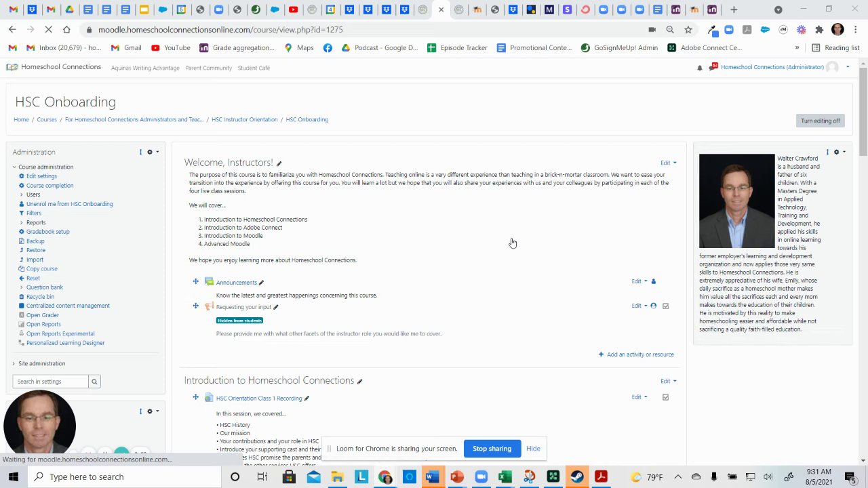Go to HSC Instructor Orientation breadcrumb
The width and height of the screenshot is (868, 488).
pyautogui.click(x=244, y=119)
